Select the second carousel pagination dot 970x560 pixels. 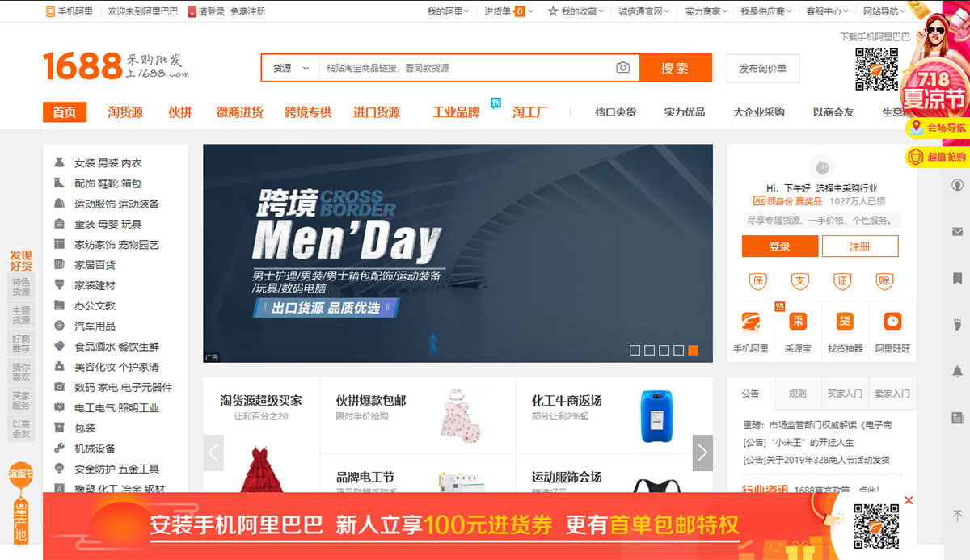pos(648,350)
